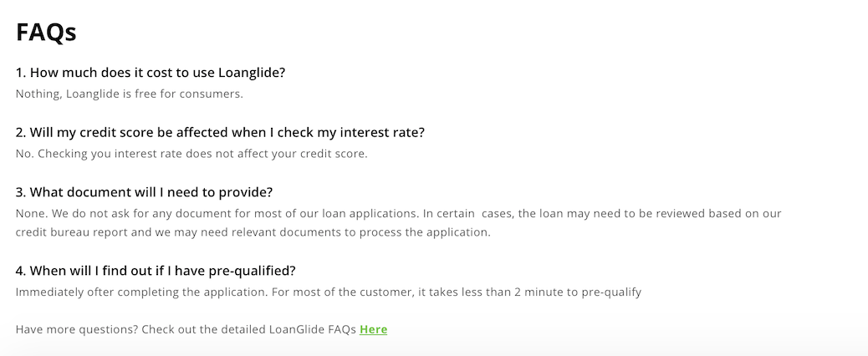Click "Have more questions?" text
Image resolution: width=868 pixels, height=356 pixels.
click(x=77, y=329)
